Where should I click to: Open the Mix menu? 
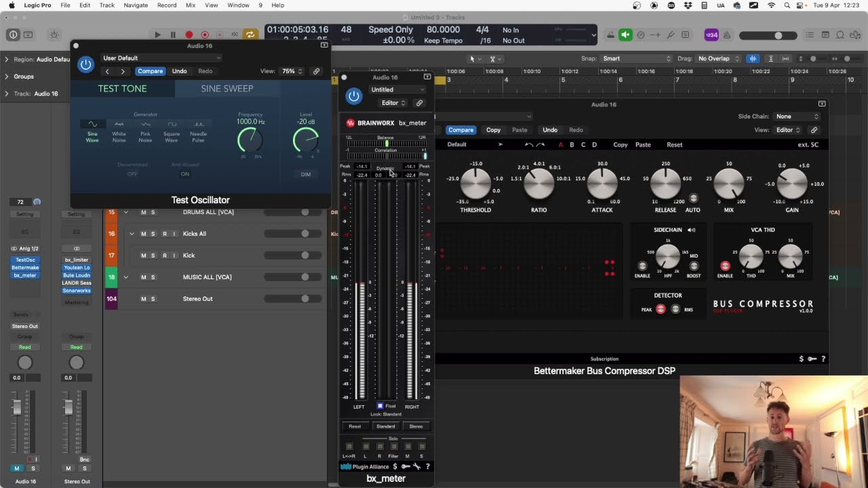pos(191,5)
